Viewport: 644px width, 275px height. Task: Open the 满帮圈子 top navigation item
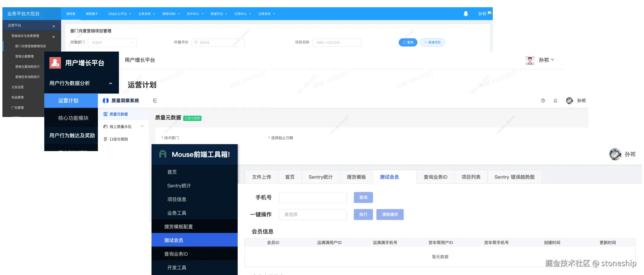click(92, 14)
